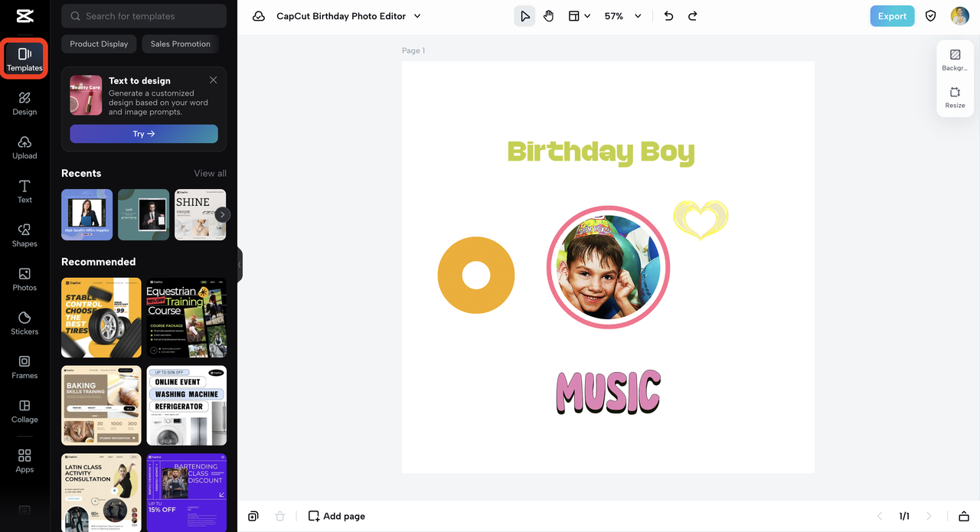
Task: Collapse the side panel handle
Action: [x=239, y=265]
